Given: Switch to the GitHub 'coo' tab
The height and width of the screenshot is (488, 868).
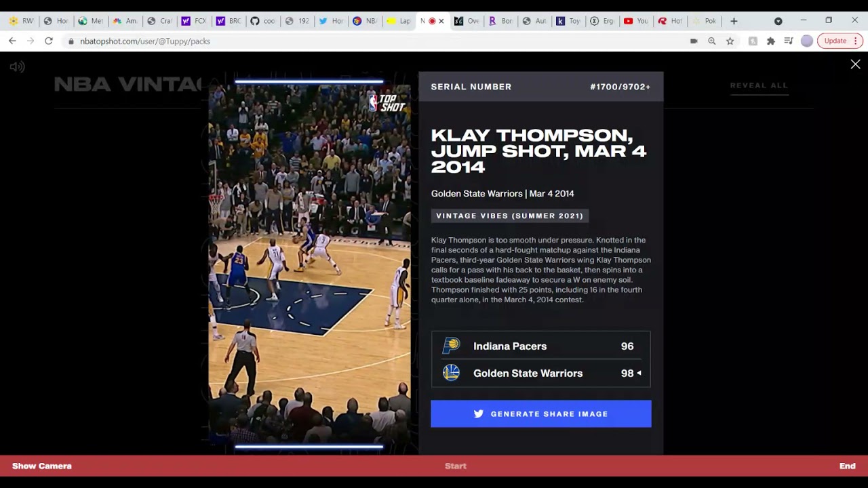Looking at the screenshot, I should point(263,21).
